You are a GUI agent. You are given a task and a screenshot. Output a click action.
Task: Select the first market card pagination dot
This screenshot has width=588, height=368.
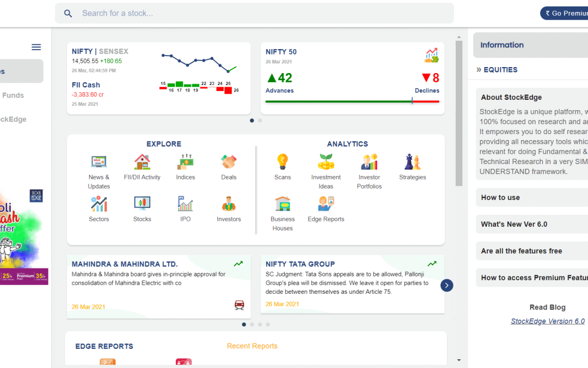tap(252, 120)
